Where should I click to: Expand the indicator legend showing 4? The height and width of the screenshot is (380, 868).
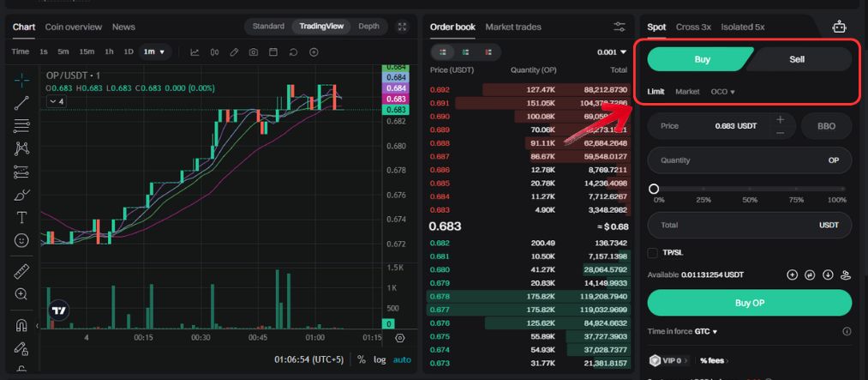tap(57, 101)
